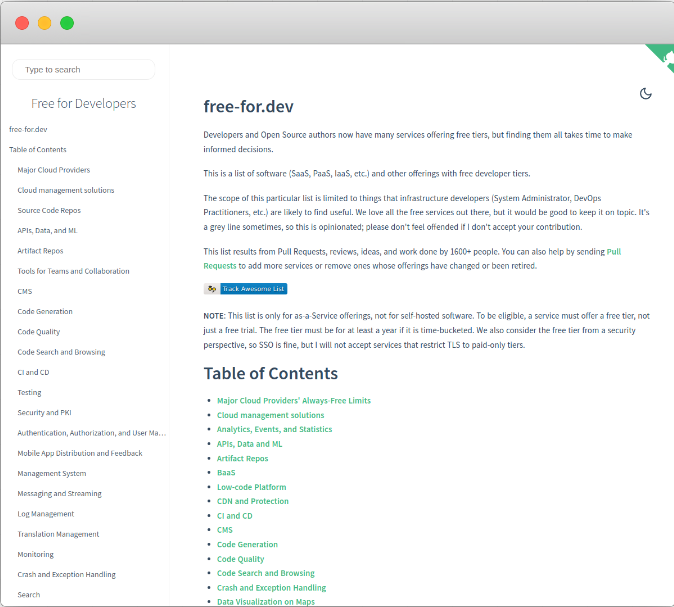Click the bee icon on Track Awesome List badge
This screenshot has width=674, height=607.
click(x=211, y=289)
